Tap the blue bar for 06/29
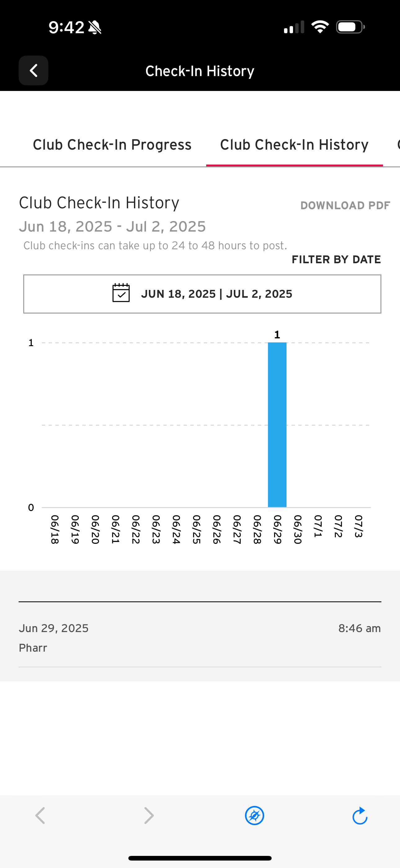 pyautogui.click(x=277, y=425)
